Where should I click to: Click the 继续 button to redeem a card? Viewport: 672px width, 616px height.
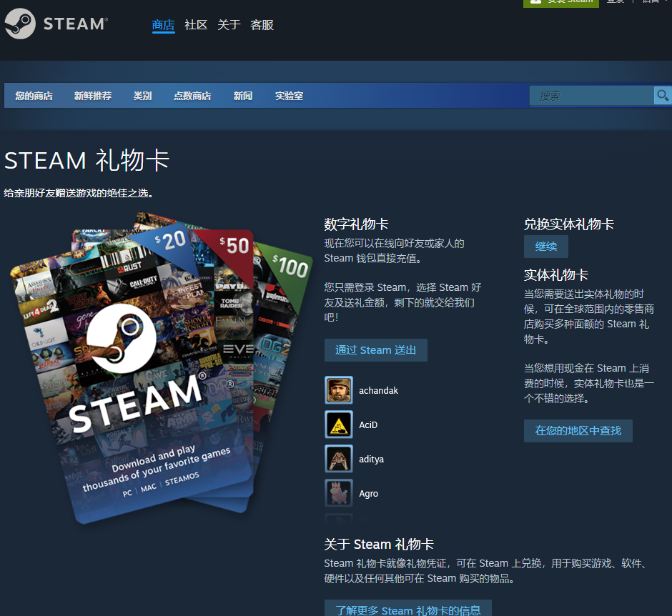[546, 247]
